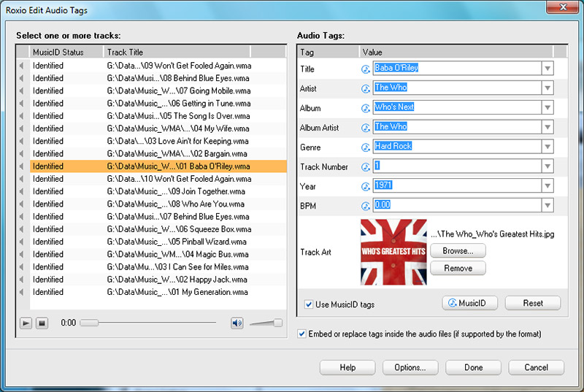Click the MusicID icon beside the BPM field

[366, 206]
